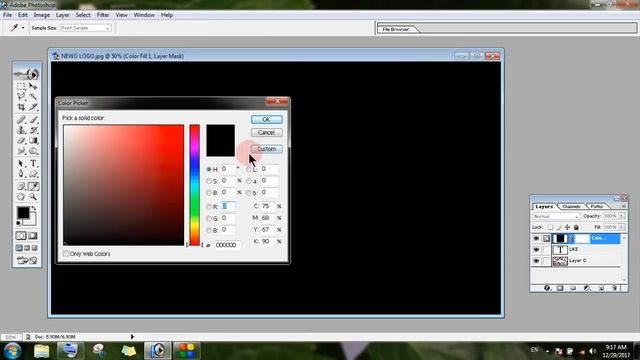This screenshot has height=360, width=640.
Task: Click the Create new layer icon
Action: [601, 288]
